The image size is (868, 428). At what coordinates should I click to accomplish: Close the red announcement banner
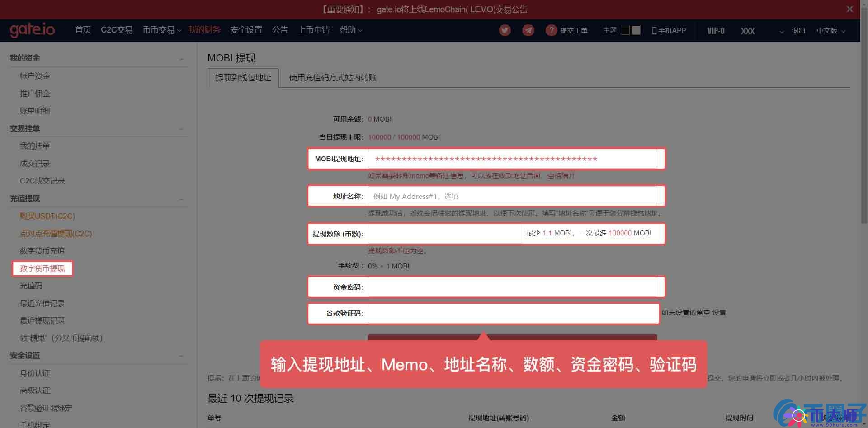click(x=849, y=9)
